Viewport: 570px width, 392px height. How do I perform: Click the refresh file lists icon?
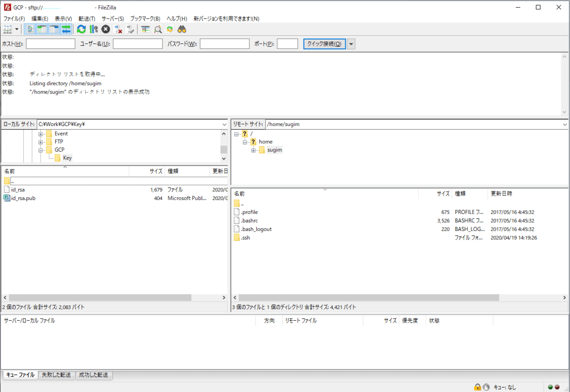[81, 29]
